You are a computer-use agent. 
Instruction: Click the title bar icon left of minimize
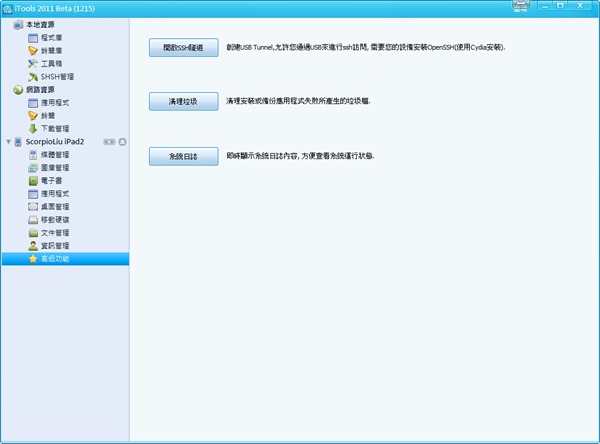point(521,6)
